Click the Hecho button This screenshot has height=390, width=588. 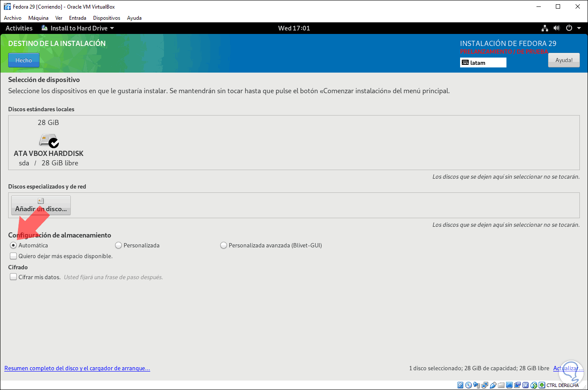(x=24, y=60)
